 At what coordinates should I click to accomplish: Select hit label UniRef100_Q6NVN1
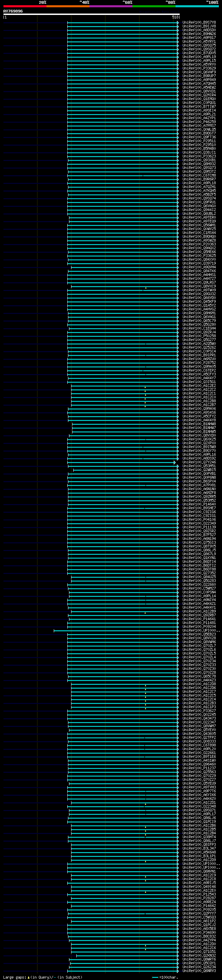tap(199, 871)
